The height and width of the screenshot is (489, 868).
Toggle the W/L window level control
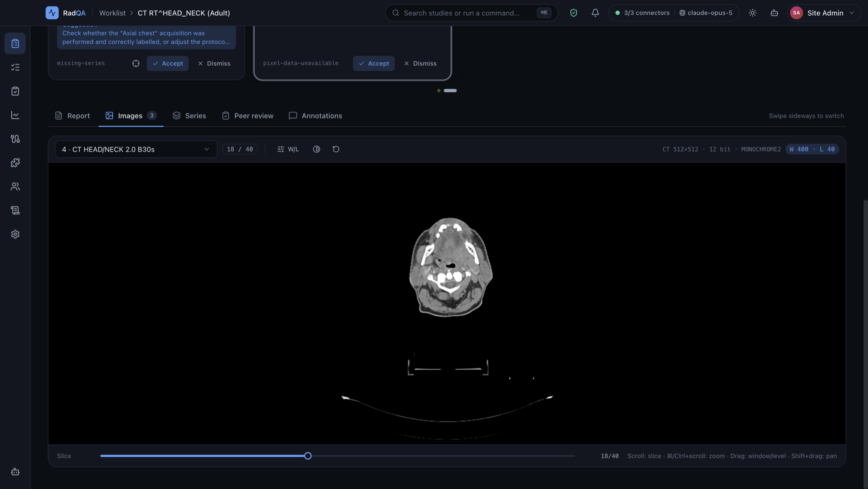pyautogui.click(x=288, y=149)
